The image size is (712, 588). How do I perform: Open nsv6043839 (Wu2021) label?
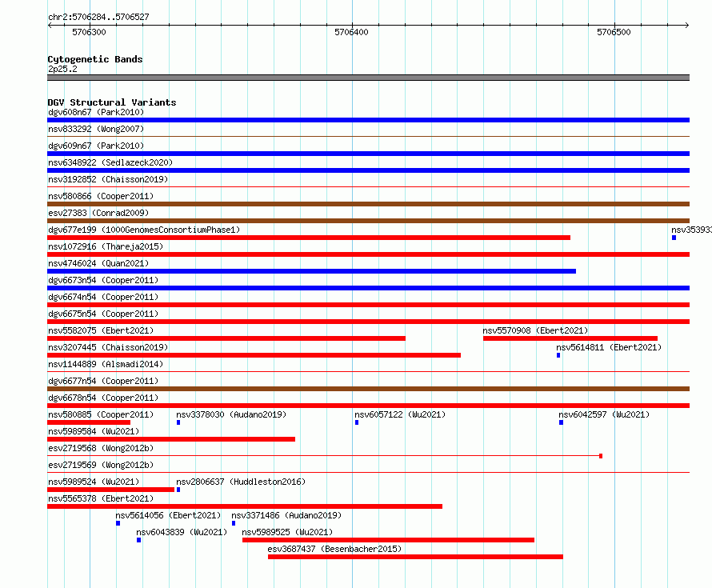182,532
